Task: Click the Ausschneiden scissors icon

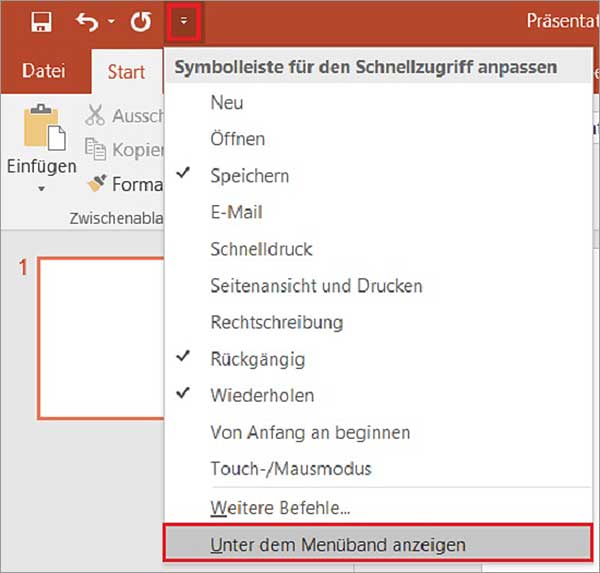Action: (95, 115)
